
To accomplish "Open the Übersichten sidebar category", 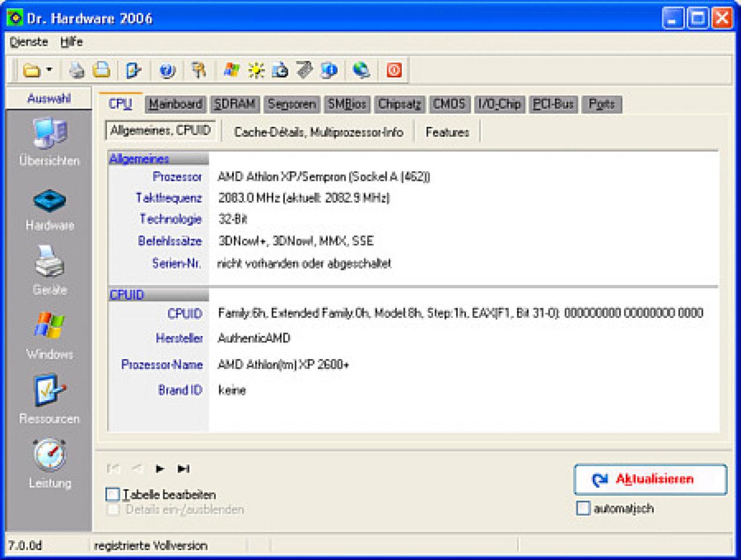I will tap(49, 142).
